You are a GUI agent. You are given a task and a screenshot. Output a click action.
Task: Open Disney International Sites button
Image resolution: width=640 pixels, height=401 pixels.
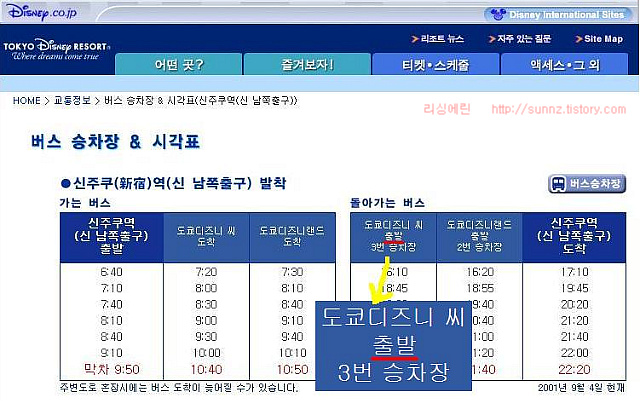click(x=557, y=15)
